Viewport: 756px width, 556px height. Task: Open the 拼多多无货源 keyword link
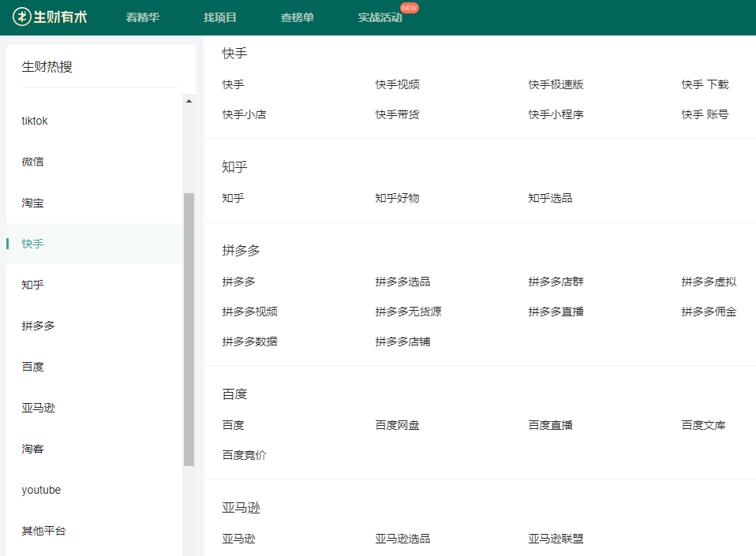point(408,312)
